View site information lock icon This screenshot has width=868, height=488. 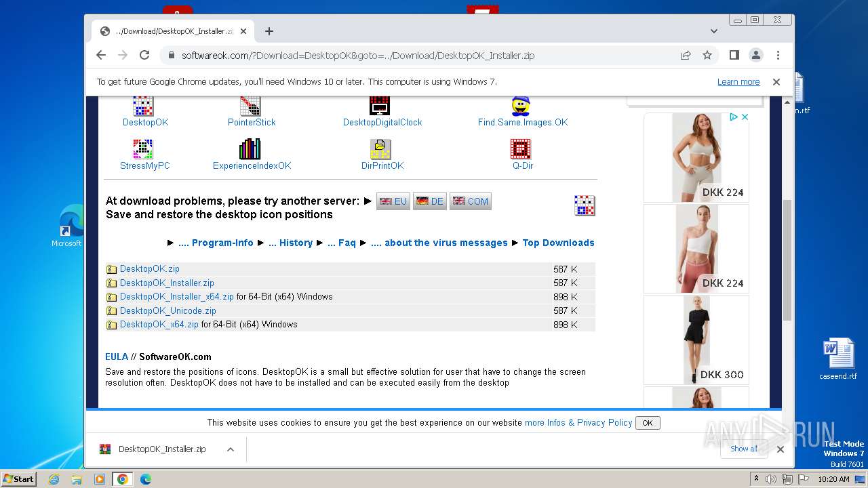[x=170, y=55]
